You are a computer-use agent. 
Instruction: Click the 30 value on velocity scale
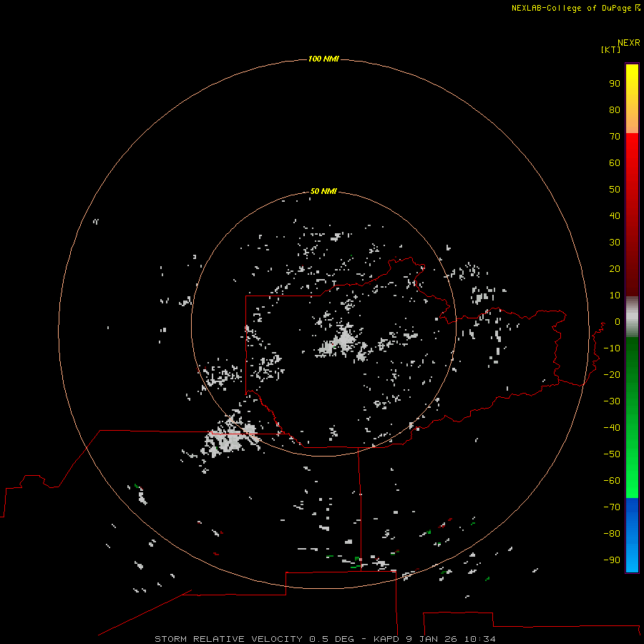tap(615, 243)
